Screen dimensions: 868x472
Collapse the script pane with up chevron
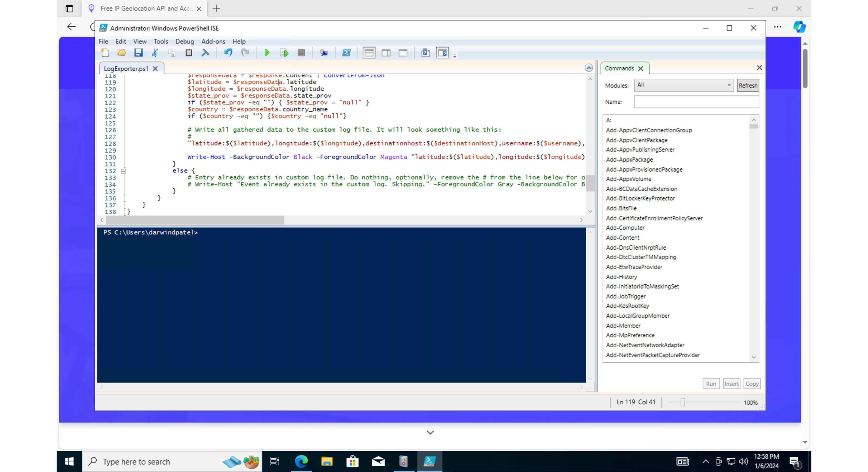(589, 68)
